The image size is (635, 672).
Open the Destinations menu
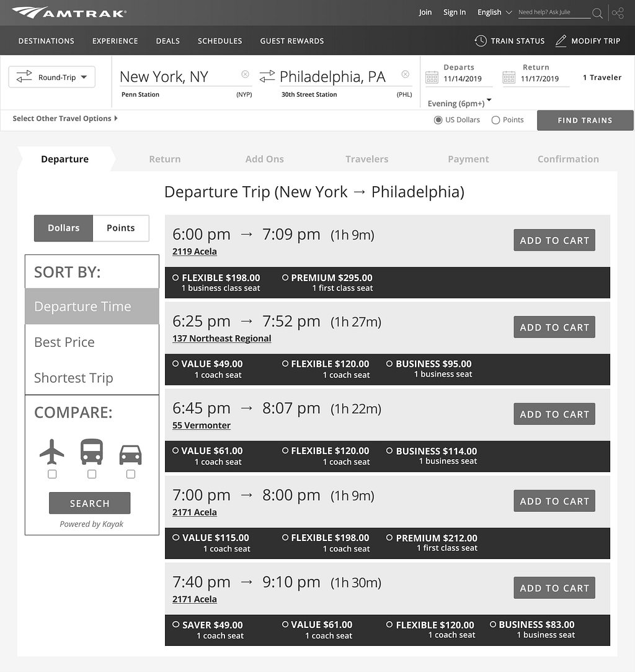pyautogui.click(x=47, y=41)
